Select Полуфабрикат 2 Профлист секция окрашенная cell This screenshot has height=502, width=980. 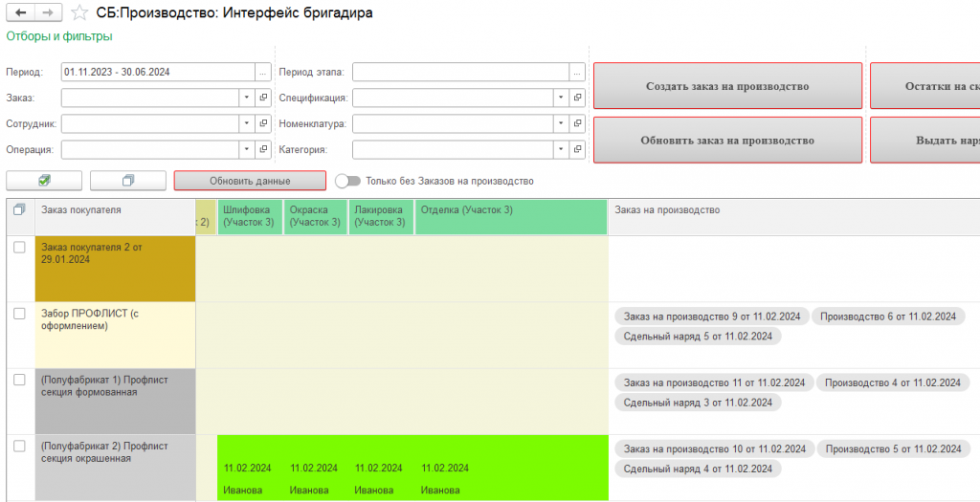(x=115, y=469)
